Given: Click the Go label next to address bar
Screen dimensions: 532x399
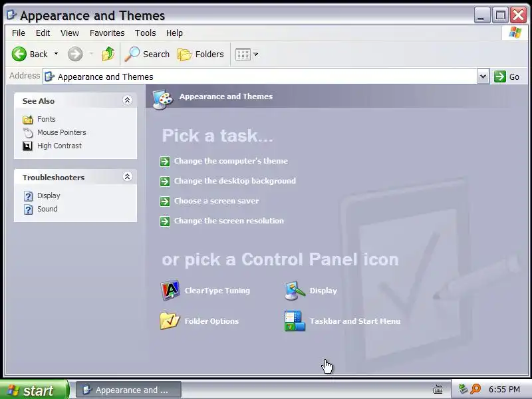Looking at the screenshot, I should click(514, 77).
